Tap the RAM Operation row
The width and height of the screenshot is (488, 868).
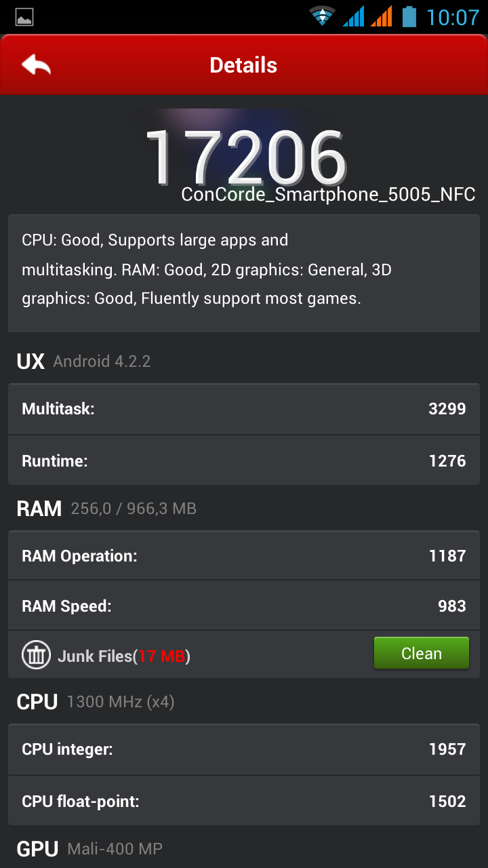[x=244, y=556]
